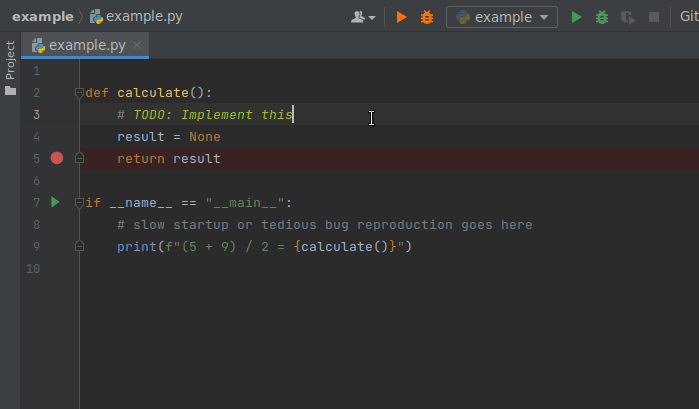The height and width of the screenshot is (409, 699).
Task: Click the 'TODO: Implement this' comment
Action: [213, 115]
